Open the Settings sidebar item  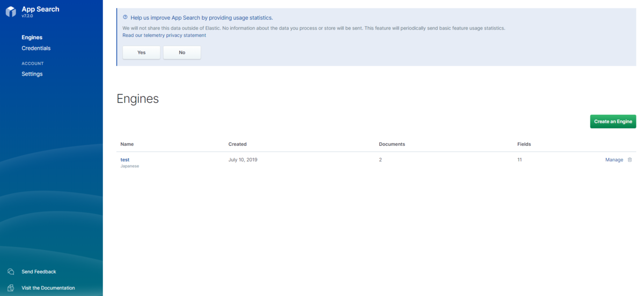coord(32,74)
